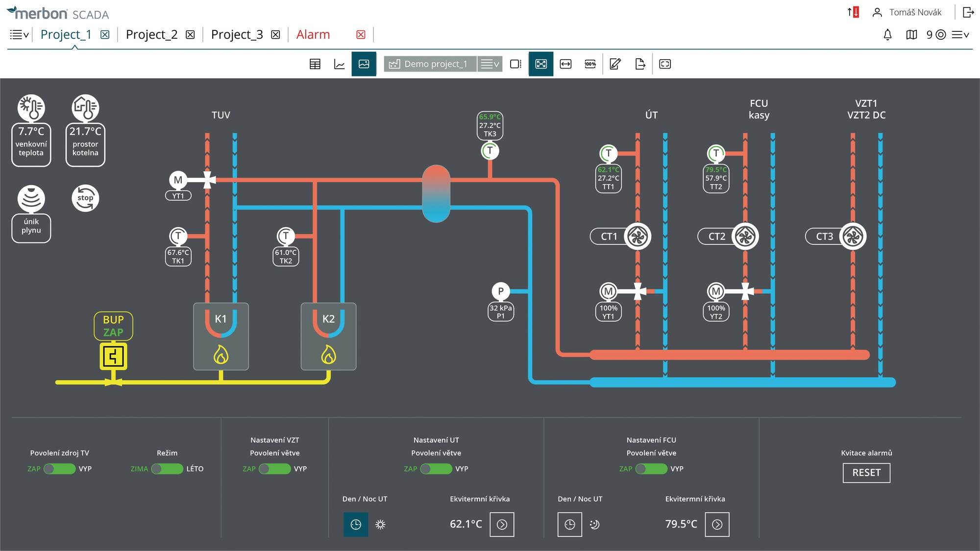Click the boiler room temperature house icon
Screen dimensions: 980x551
(x=85, y=108)
